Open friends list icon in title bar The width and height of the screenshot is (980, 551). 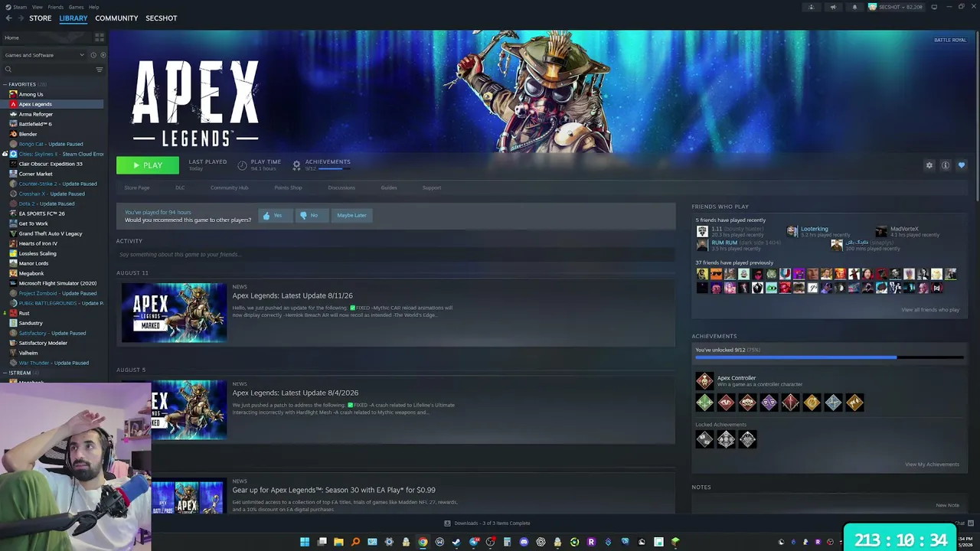(x=812, y=7)
